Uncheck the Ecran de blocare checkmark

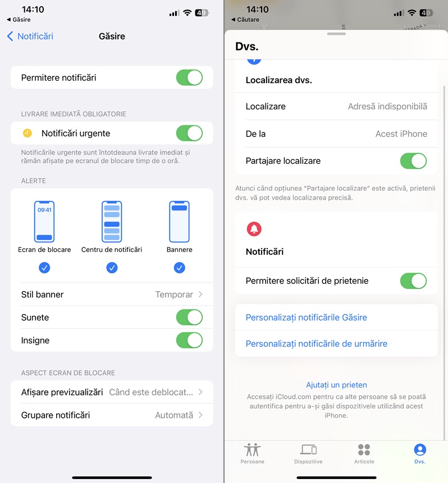point(44,268)
